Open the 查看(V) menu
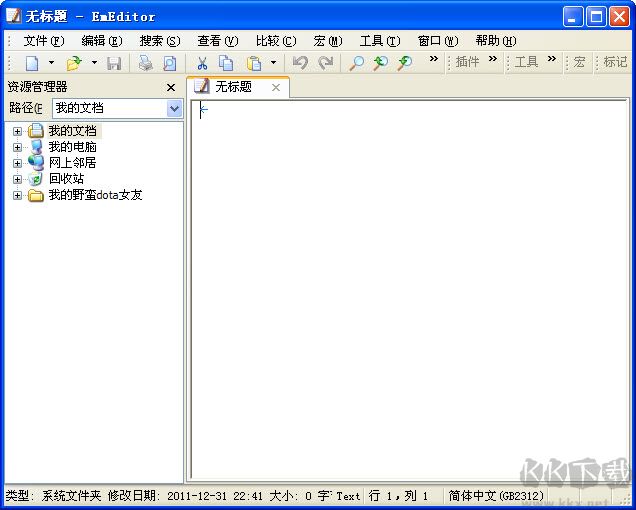This screenshot has width=636, height=510. coord(218,41)
